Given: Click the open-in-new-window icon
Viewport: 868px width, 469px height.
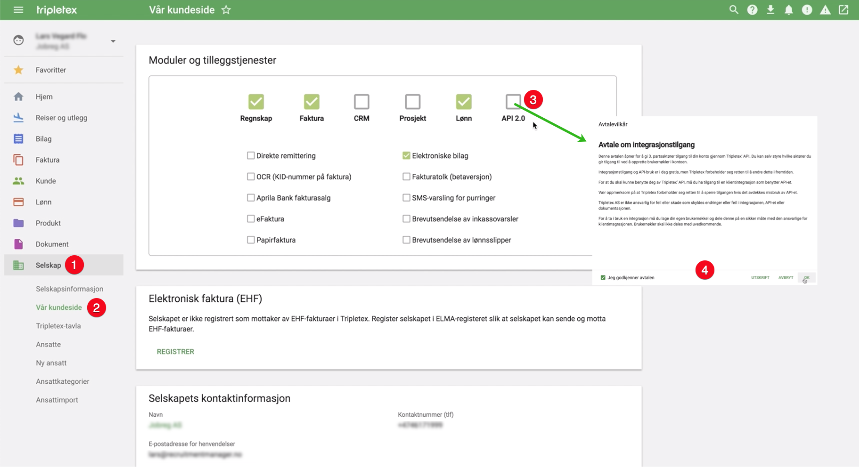Looking at the screenshot, I should [843, 10].
